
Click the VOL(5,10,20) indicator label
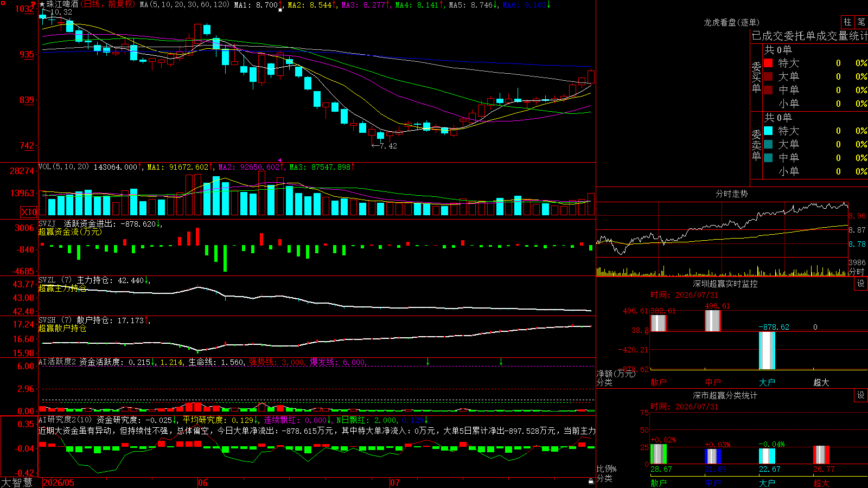[63, 166]
